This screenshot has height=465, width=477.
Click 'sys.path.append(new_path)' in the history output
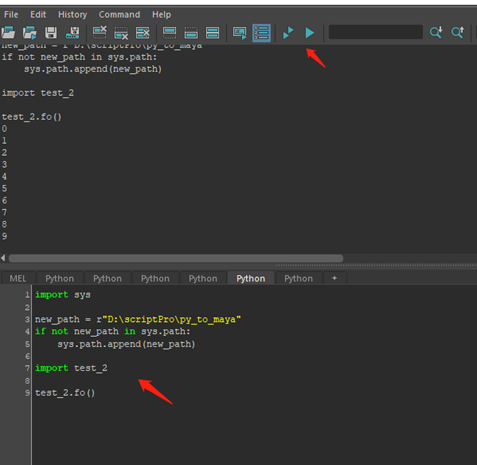93,69
